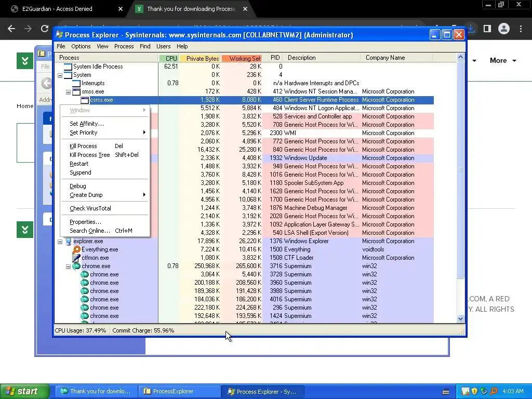
Task: Expand the Create Dump submenu
Action: click(105, 195)
